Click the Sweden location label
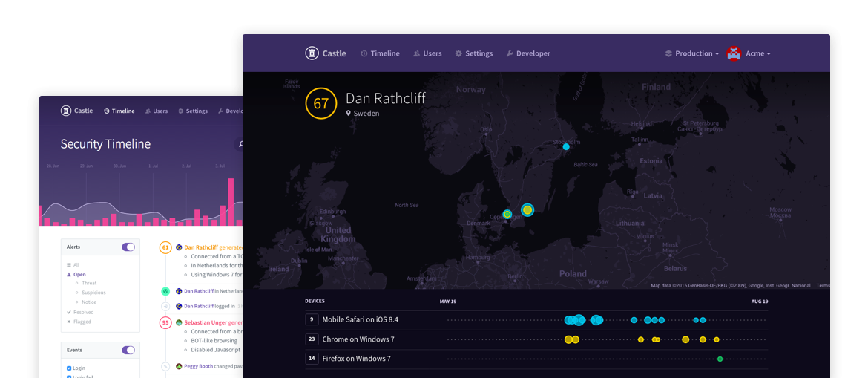 pyautogui.click(x=363, y=113)
